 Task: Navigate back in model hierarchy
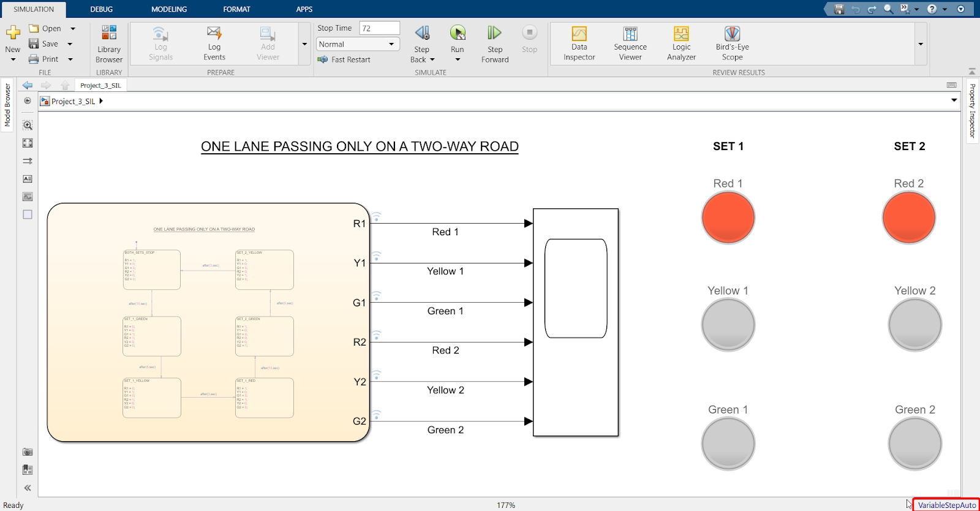pos(28,85)
